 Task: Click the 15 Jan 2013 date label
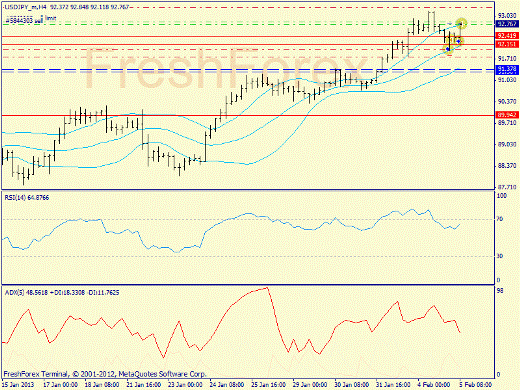tap(18, 385)
